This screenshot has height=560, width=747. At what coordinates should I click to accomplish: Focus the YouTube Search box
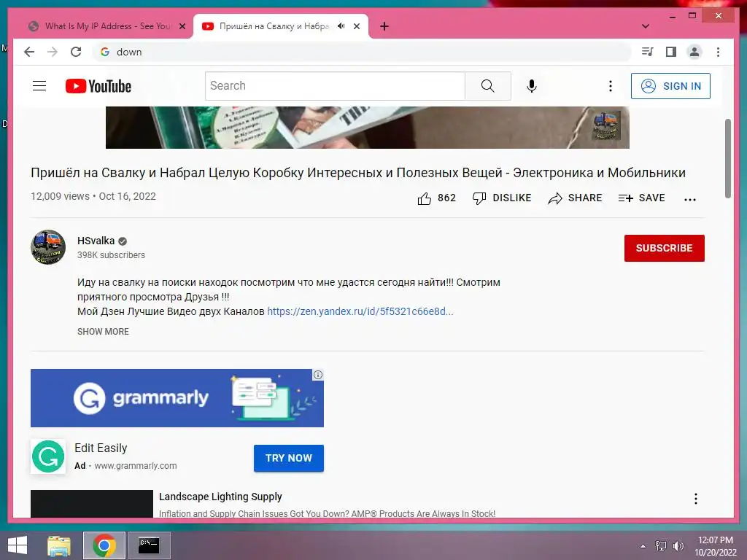coord(335,86)
